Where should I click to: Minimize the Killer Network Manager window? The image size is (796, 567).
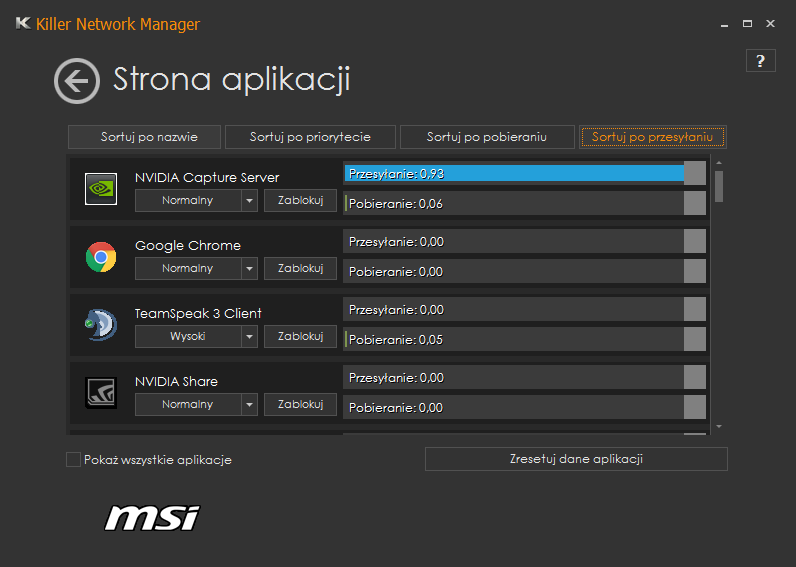coord(724,24)
